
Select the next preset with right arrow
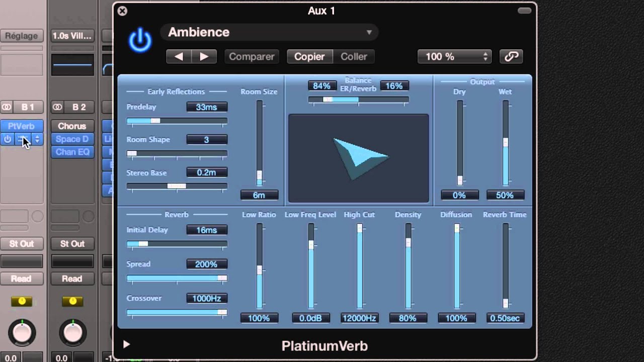tap(204, 57)
